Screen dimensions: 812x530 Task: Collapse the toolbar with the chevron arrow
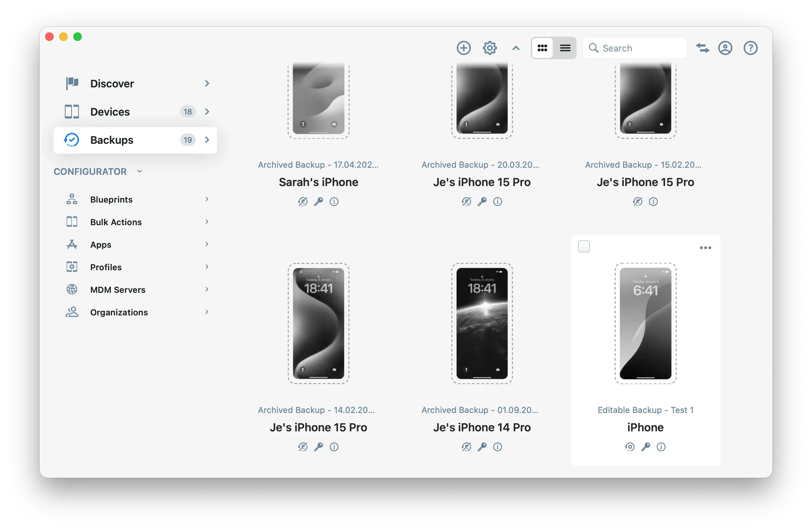coord(516,48)
